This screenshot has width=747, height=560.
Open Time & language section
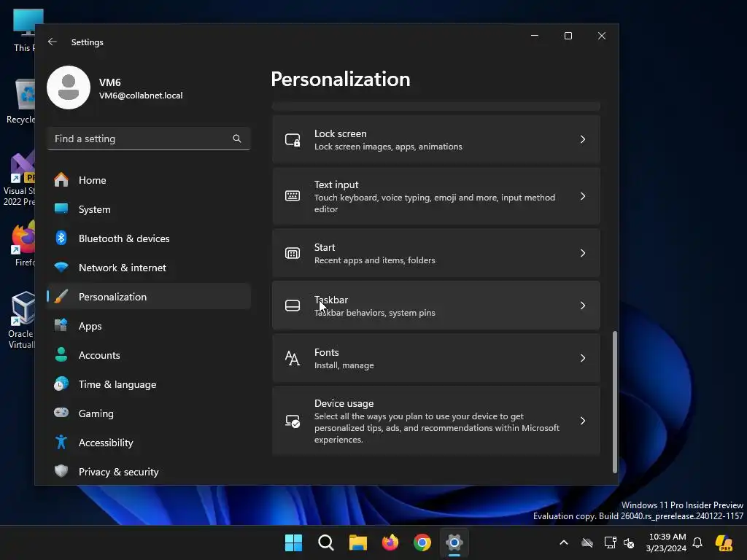click(x=149, y=384)
